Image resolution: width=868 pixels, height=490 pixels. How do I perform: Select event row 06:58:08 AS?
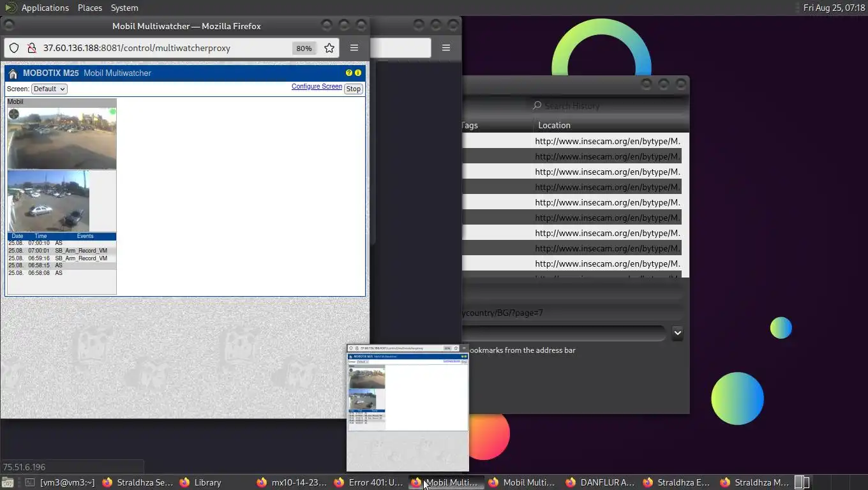pyautogui.click(x=62, y=273)
